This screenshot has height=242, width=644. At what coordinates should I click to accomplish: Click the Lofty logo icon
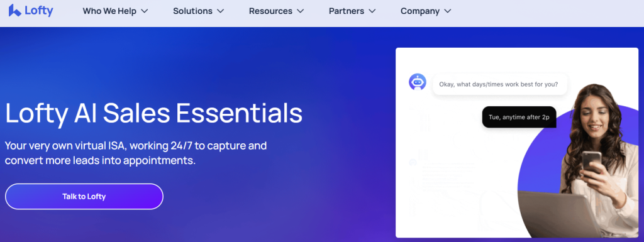[x=15, y=10]
